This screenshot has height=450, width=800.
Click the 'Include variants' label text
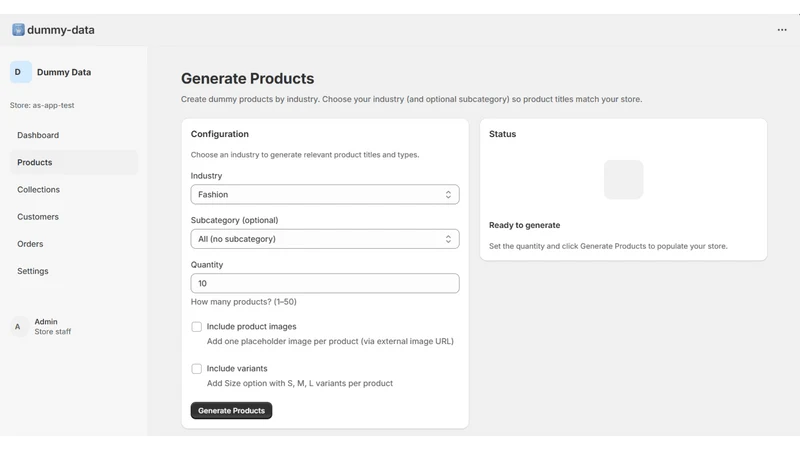[x=237, y=368]
